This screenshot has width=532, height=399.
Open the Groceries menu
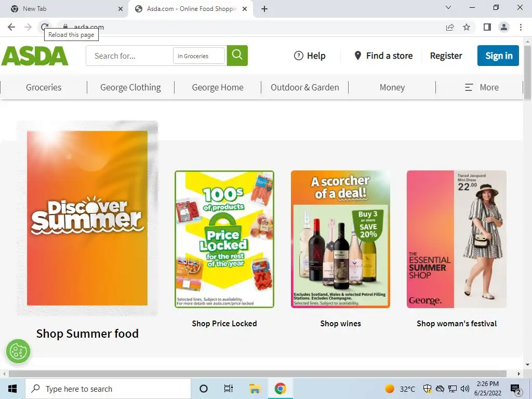(x=44, y=87)
